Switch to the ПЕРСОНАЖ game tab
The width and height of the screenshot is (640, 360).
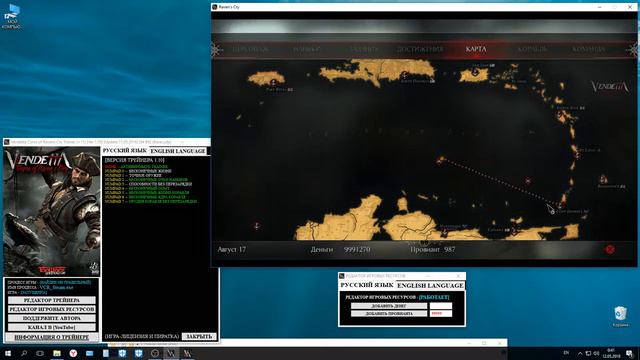pos(250,49)
